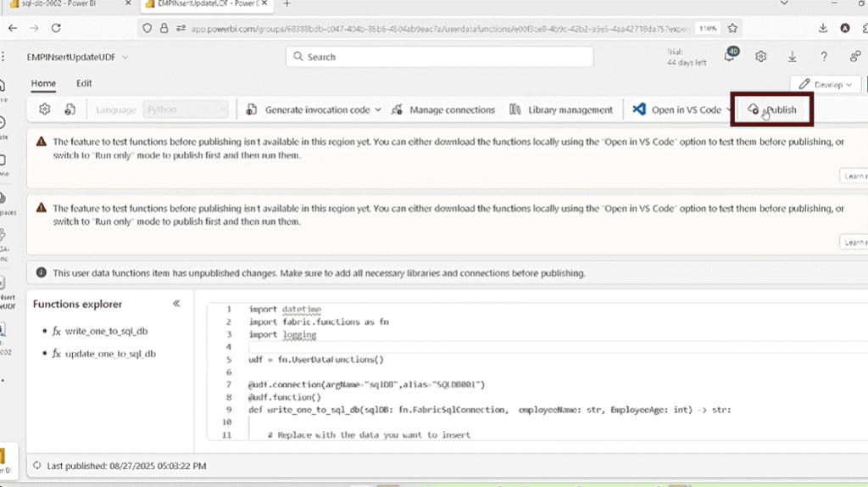The height and width of the screenshot is (487, 868).
Task: Click the Trial 44 days left text
Action: tap(687, 57)
